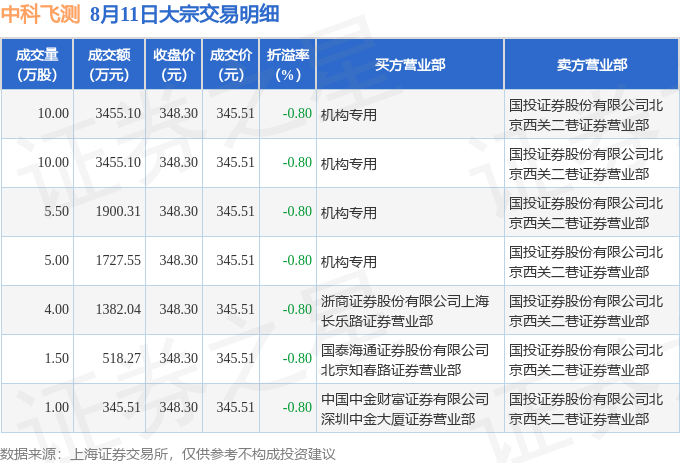Image resolution: width=680 pixels, height=463 pixels.
Task: Select the 成交价(元) column header
Action: 231,64
